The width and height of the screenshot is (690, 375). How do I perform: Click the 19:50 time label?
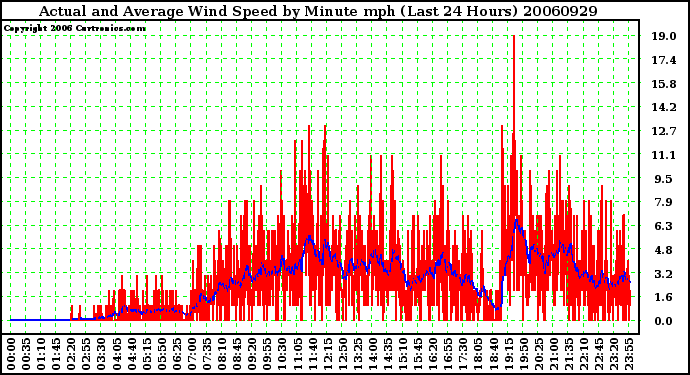[523, 354]
